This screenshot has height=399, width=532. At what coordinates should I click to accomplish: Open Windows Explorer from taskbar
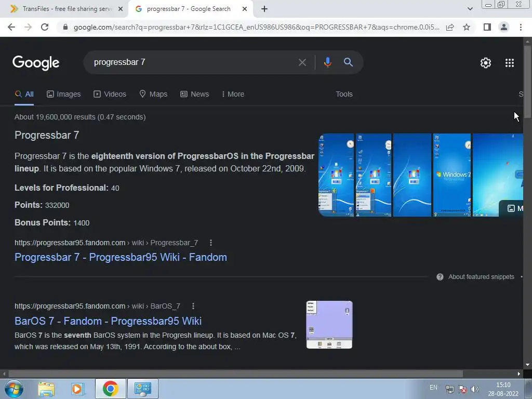coord(46,389)
